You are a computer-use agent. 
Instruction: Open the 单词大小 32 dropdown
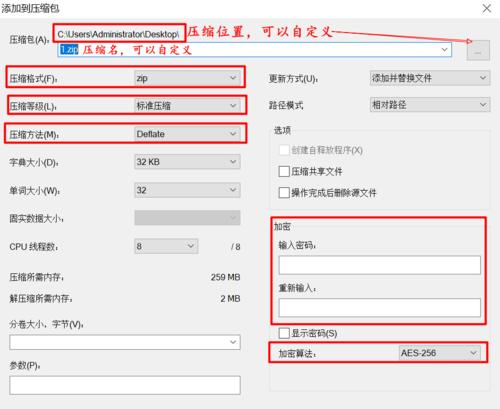(x=187, y=190)
